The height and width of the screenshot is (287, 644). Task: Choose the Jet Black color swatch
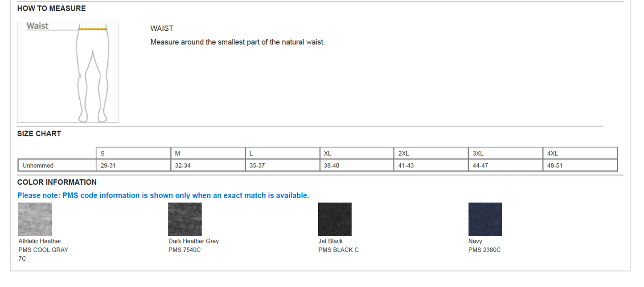click(334, 219)
